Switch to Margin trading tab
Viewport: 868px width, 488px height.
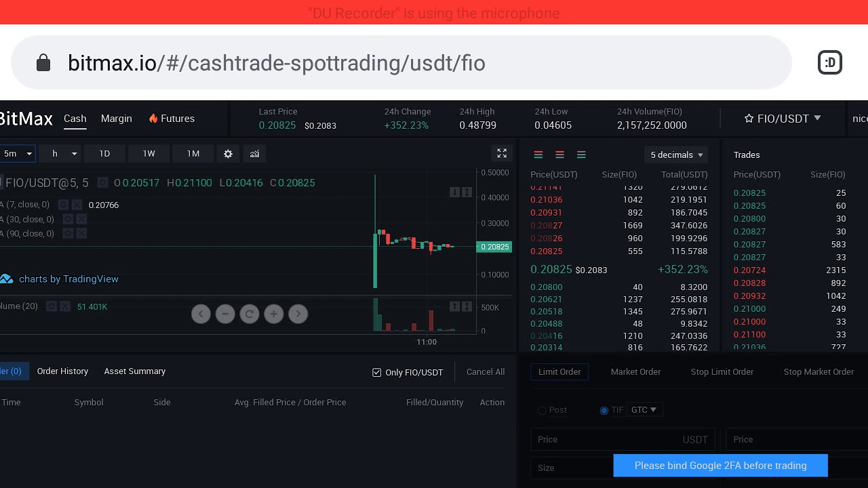pos(117,119)
